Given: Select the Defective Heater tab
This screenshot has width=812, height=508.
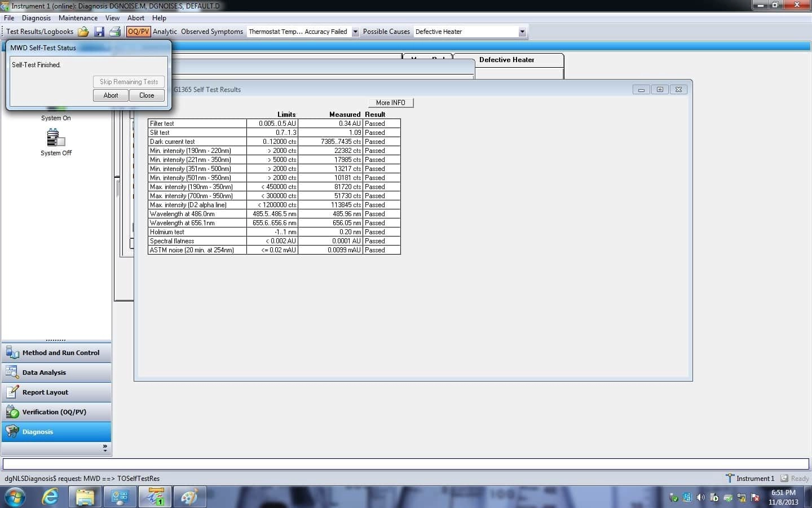Looking at the screenshot, I should [506, 60].
